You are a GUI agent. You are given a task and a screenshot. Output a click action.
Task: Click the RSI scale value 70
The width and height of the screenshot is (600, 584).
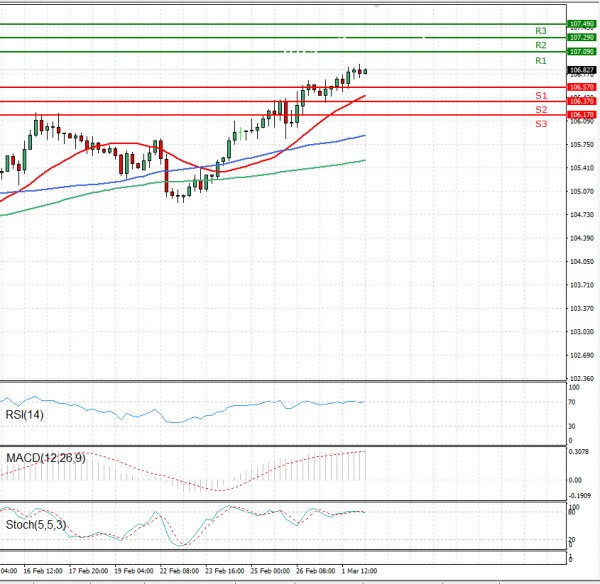click(572, 402)
